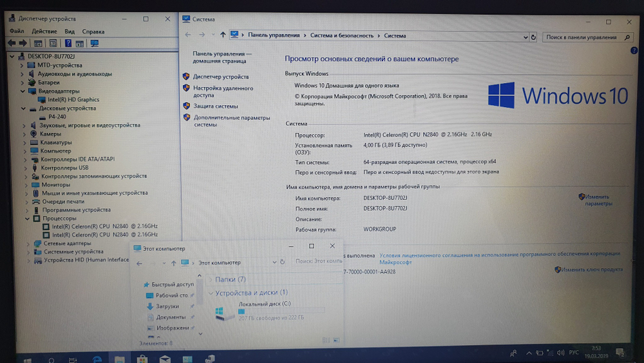Collapse the Видеоадаптеры node

[x=23, y=92]
